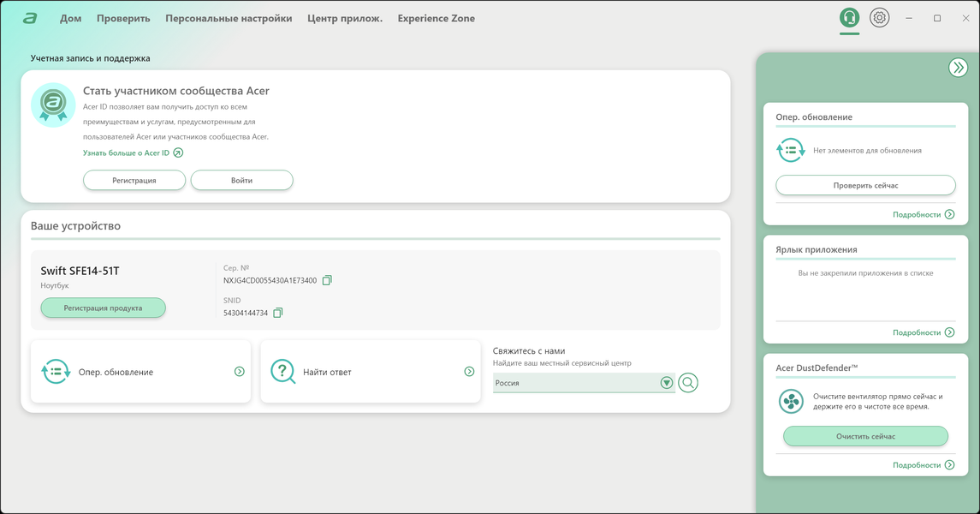Viewport: 980px width, 514px height.
Task: Click Проверить сейчас button
Action: tap(865, 185)
